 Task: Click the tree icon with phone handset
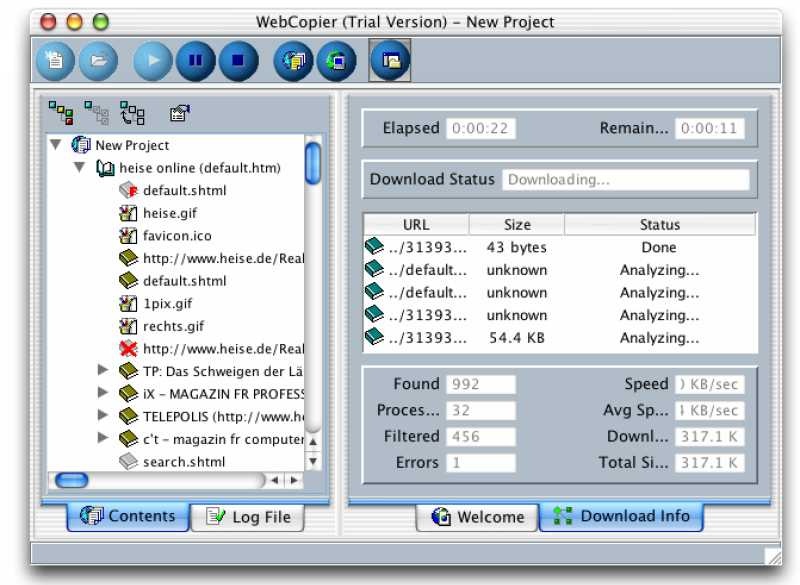[132, 113]
